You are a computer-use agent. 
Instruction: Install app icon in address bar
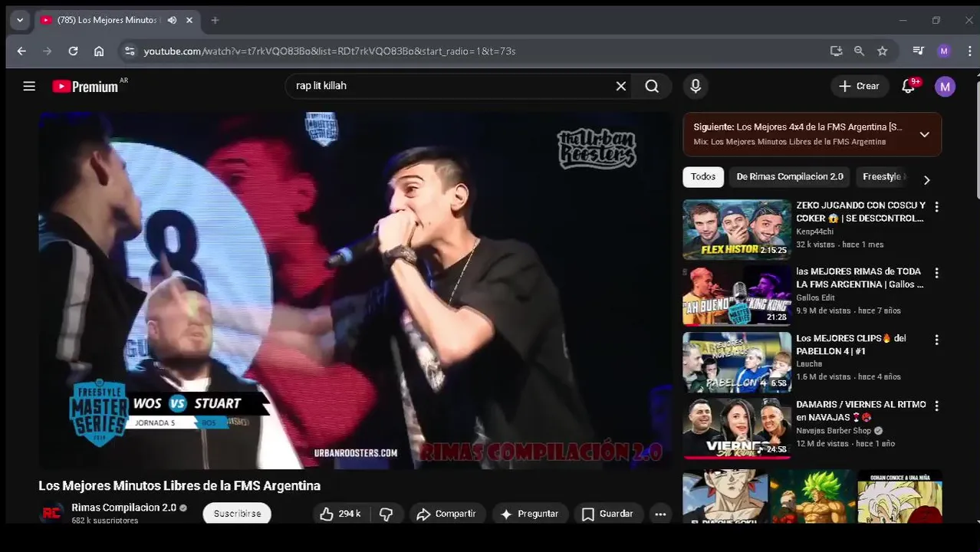point(836,51)
